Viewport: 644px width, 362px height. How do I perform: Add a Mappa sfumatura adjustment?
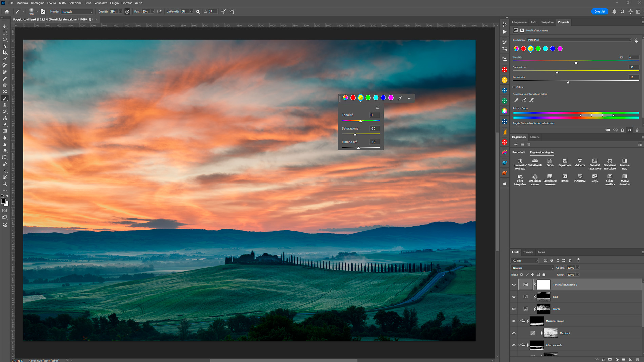tap(625, 180)
